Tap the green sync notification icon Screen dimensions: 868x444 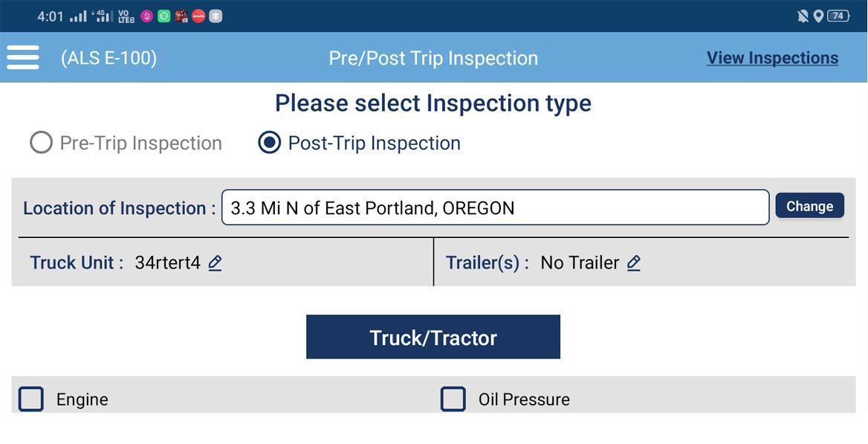163,16
